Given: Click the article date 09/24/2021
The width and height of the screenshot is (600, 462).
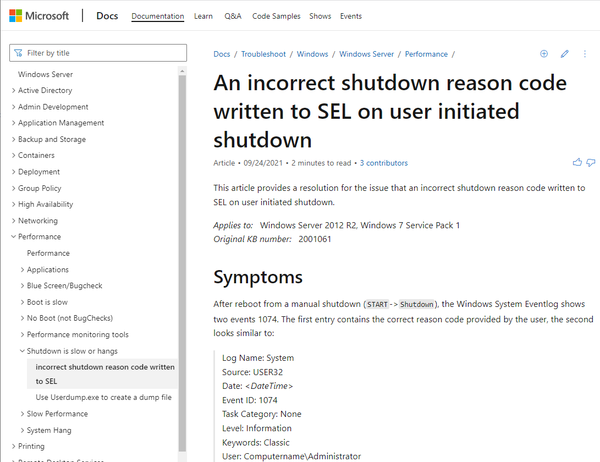Looking at the screenshot, I should click(263, 163).
